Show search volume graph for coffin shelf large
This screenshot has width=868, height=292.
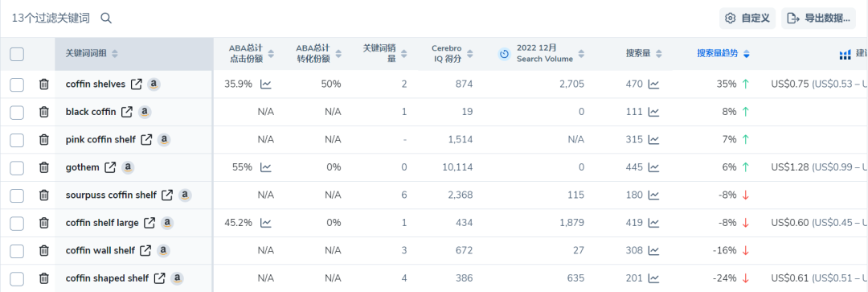tap(653, 223)
